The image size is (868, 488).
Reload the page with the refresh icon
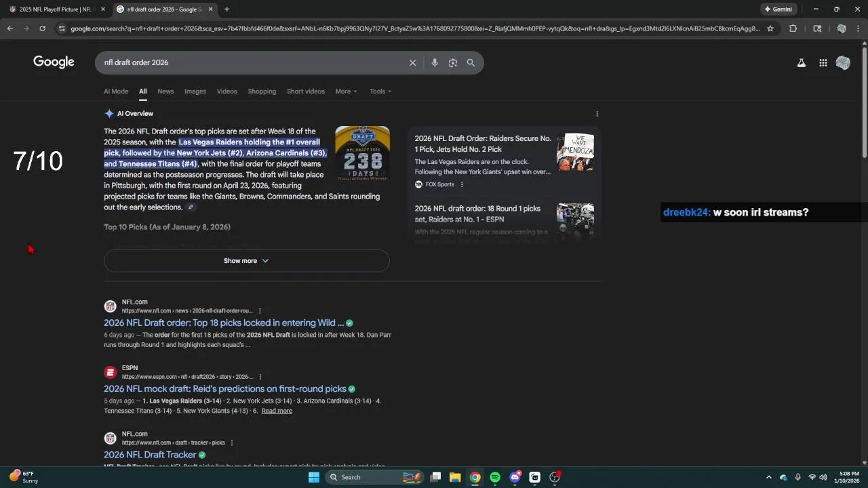click(x=42, y=28)
